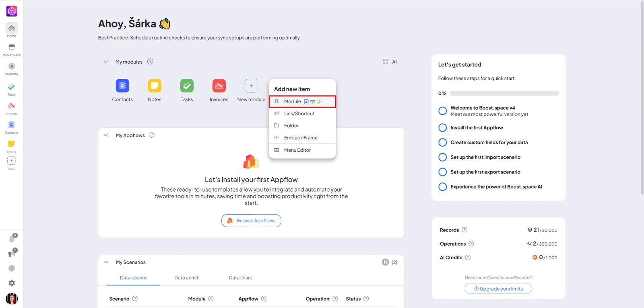Open the notifications bell icon
644x308 pixels.
click(x=12, y=238)
